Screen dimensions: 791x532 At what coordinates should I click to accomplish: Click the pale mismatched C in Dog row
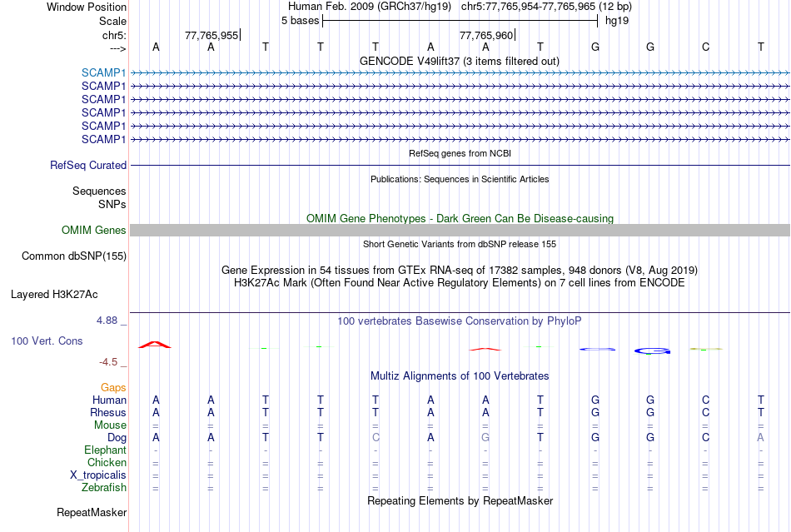pos(376,438)
